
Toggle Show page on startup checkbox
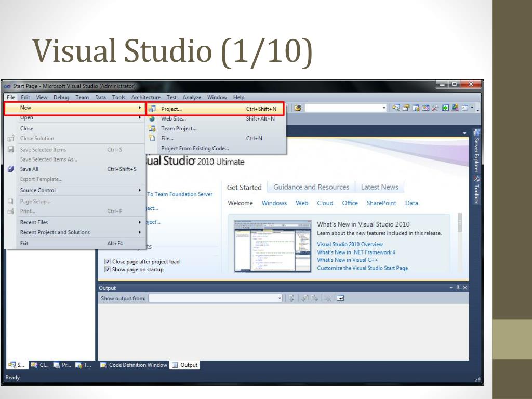tap(108, 270)
